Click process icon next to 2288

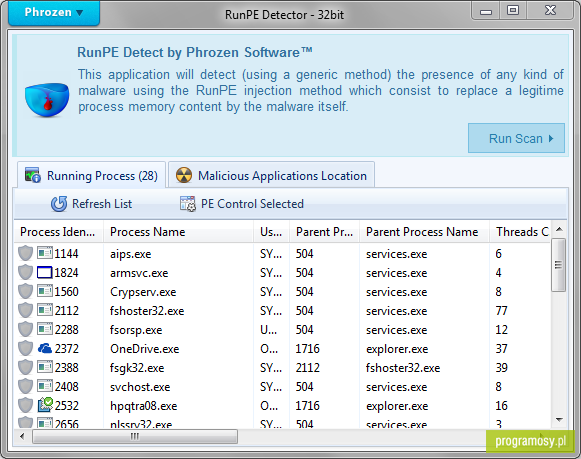click(45, 329)
